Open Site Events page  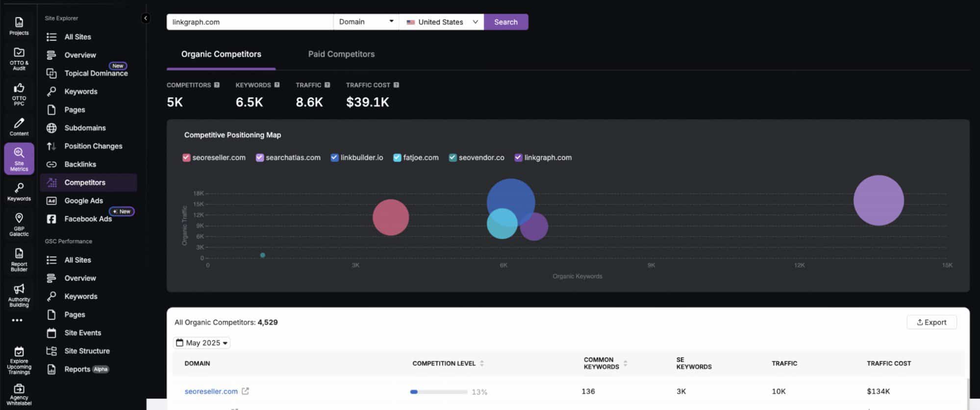coord(82,333)
